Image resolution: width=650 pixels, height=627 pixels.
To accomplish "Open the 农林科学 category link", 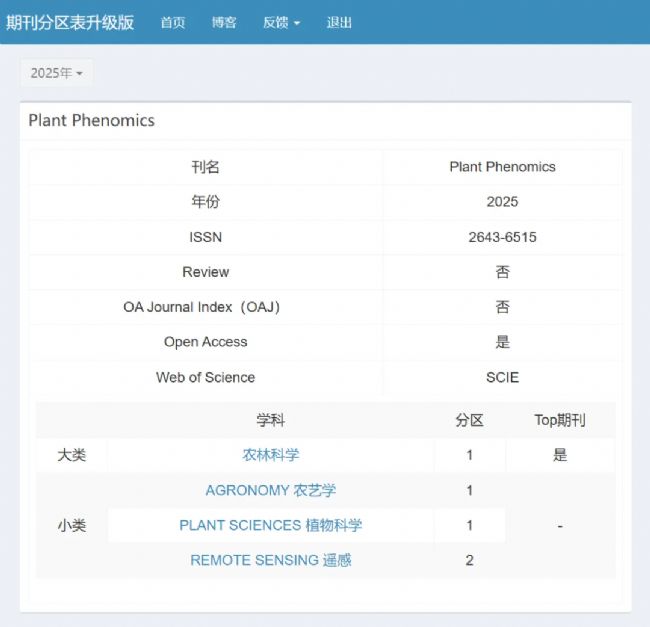I will pos(270,455).
